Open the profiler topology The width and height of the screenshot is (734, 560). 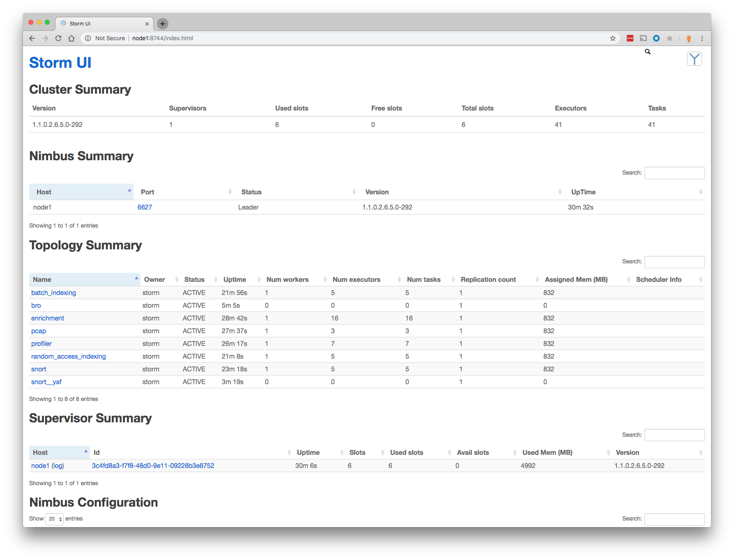[x=41, y=343]
